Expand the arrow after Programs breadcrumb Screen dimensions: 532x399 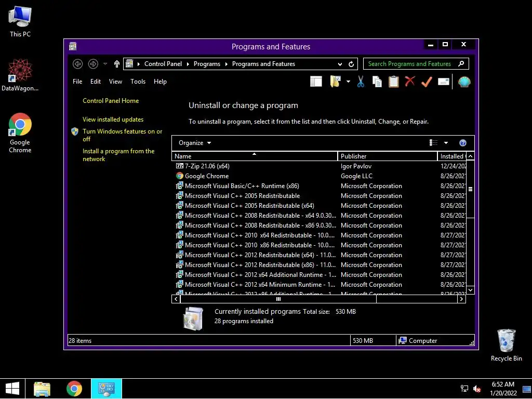[x=227, y=64]
